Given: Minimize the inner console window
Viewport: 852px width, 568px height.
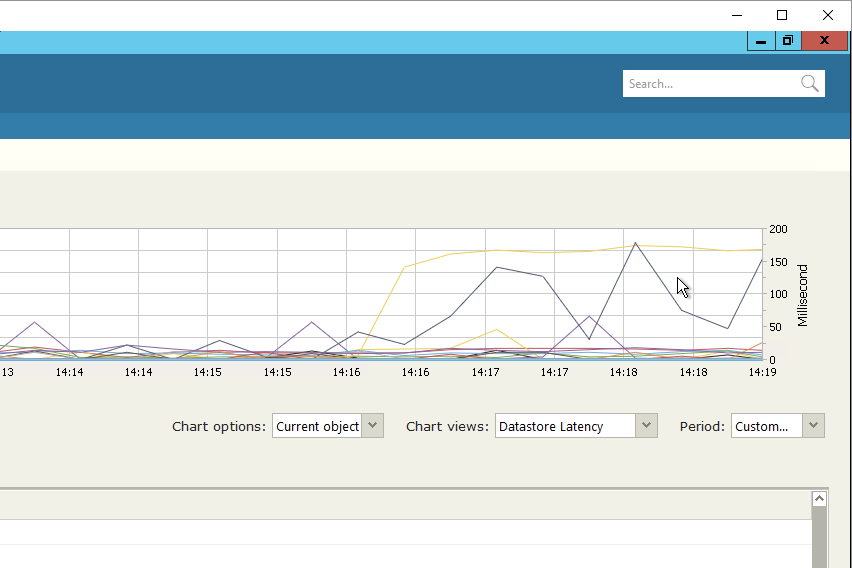Looking at the screenshot, I should [761, 41].
